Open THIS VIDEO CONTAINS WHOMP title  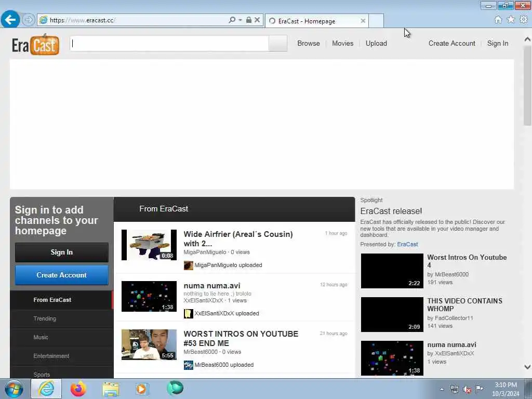pos(465,304)
